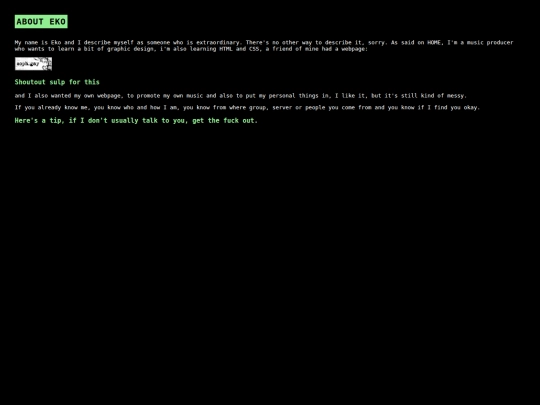Click the name 'sulp' in the shoutout

pyautogui.click(x=57, y=82)
